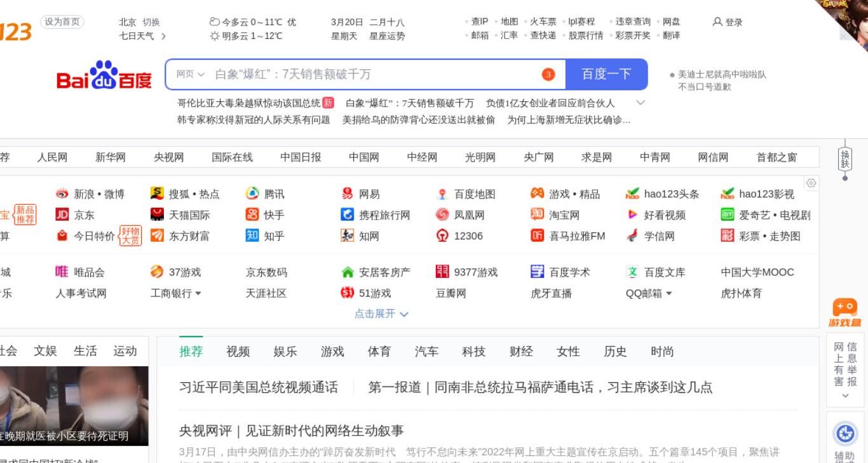Open the Today's Deals (今日特价) icon
This screenshot has height=463, width=868.
tap(62, 236)
